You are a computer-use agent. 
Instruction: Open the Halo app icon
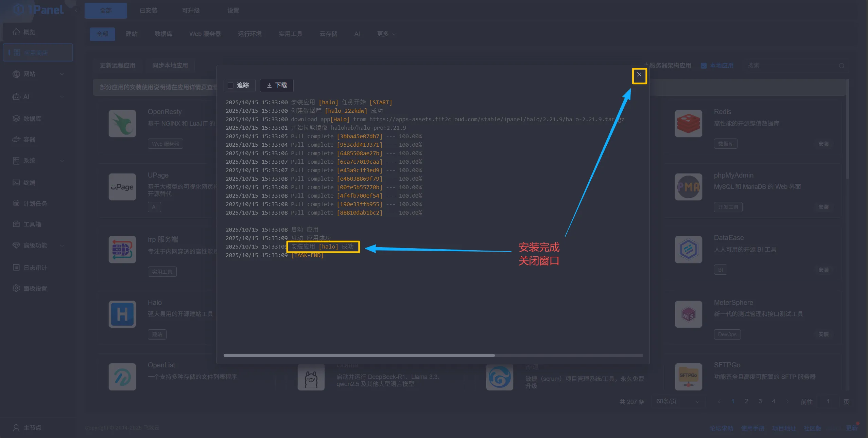[x=122, y=314]
